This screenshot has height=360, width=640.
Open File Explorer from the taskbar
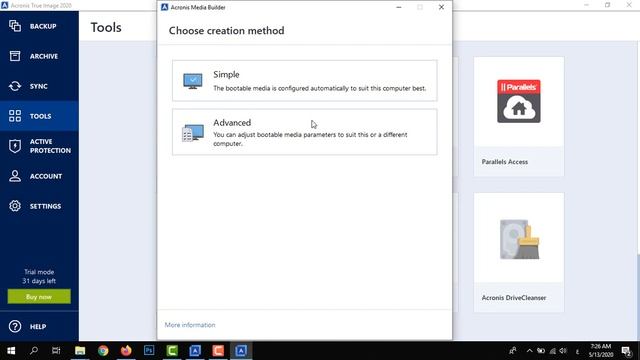coord(80,351)
